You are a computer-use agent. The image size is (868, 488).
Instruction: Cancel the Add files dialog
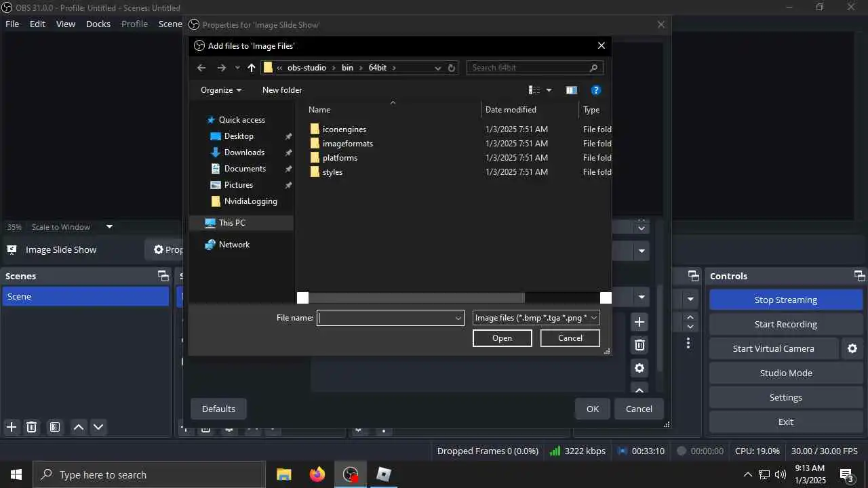(570, 338)
